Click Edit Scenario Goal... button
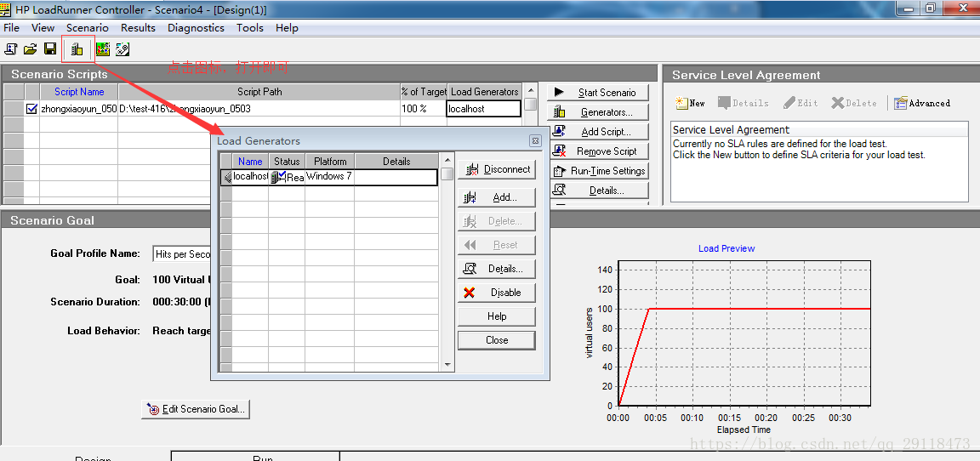The image size is (980, 461). click(196, 409)
